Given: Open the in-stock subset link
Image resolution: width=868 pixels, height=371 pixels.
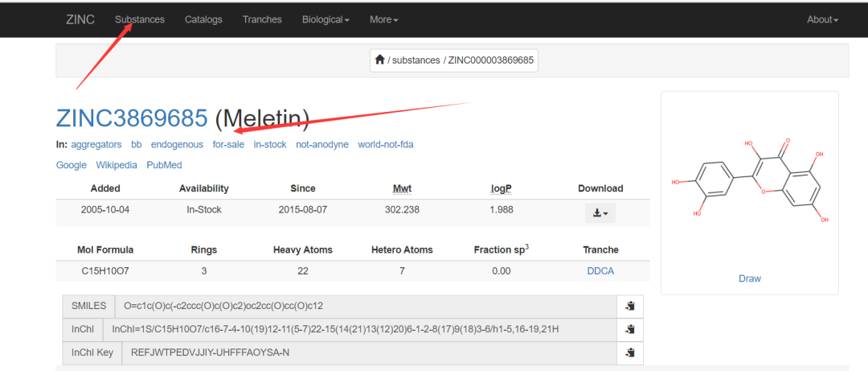Looking at the screenshot, I should coord(270,145).
